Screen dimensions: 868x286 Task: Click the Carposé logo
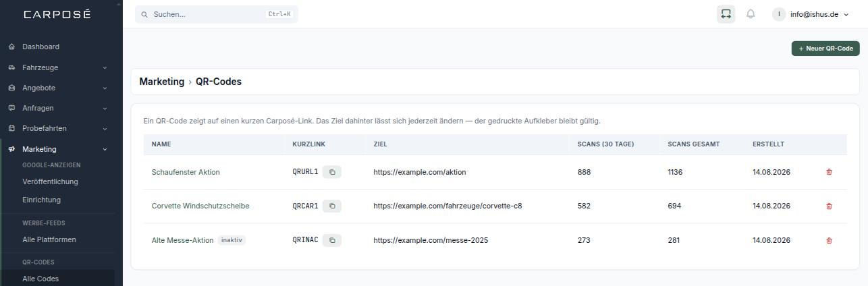pos(57,14)
